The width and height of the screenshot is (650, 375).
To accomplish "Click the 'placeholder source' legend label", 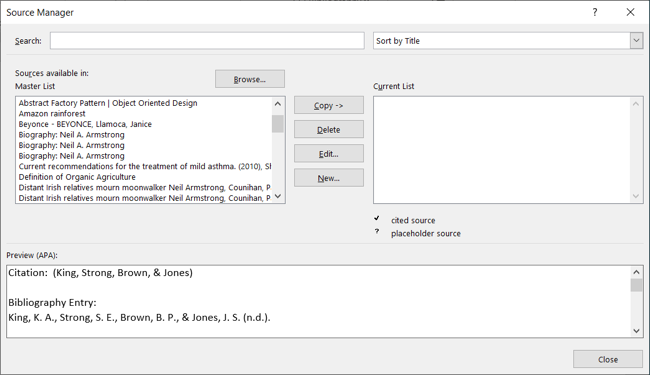I will [x=426, y=233].
